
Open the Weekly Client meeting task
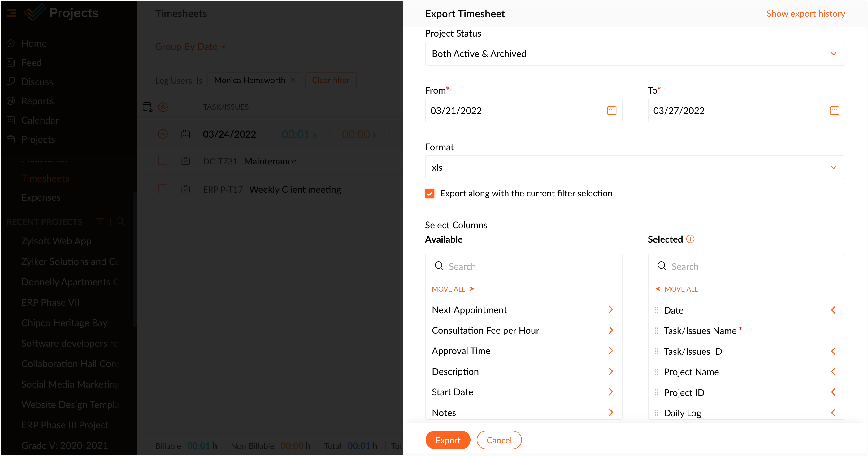click(x=295, y=189)
